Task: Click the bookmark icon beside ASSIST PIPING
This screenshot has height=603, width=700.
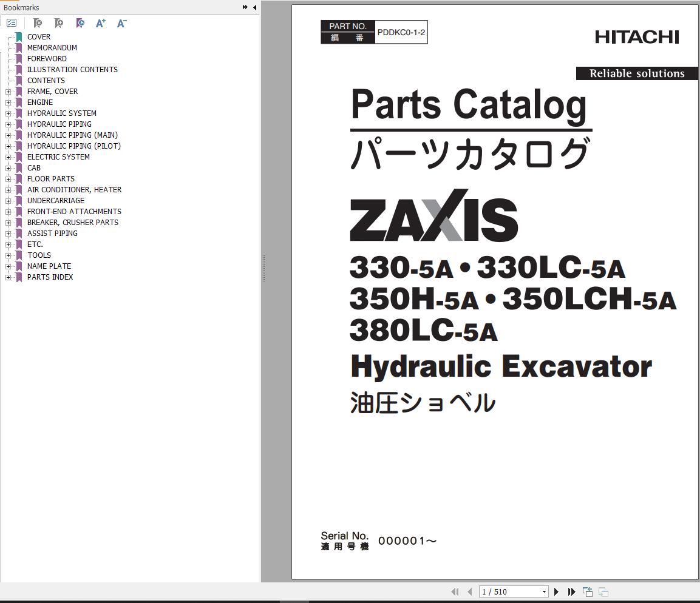Action: pos(19,234)
